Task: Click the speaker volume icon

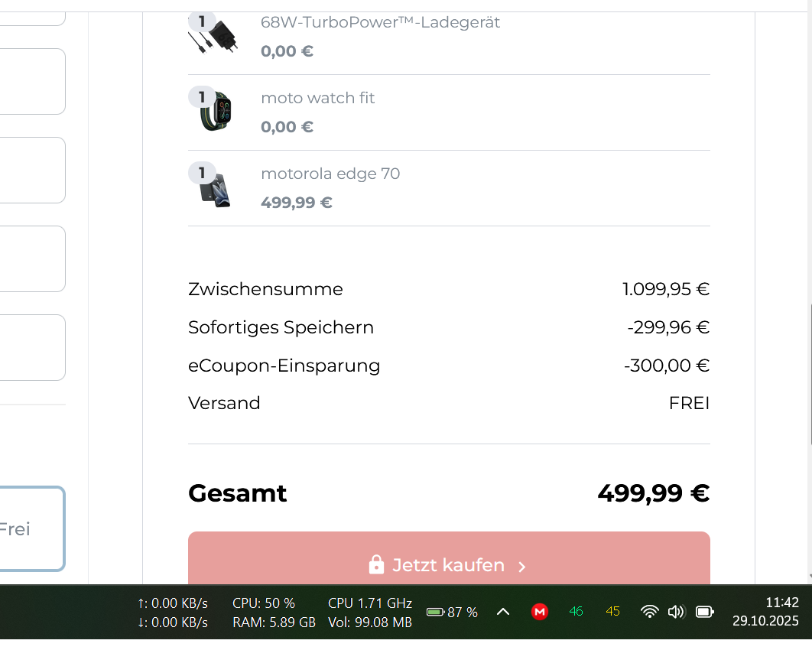Action: click(676, 612)
